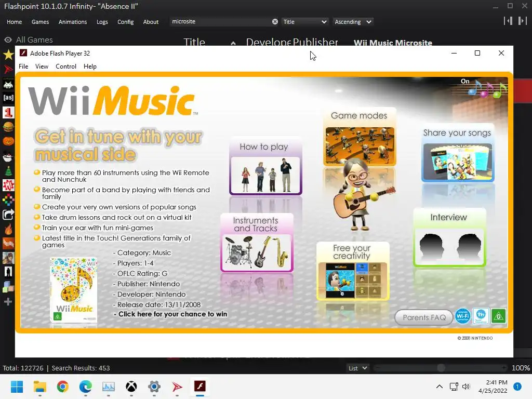Show hidden system tray icons
This screenshot has height=399, width=532.
point(440,387)
